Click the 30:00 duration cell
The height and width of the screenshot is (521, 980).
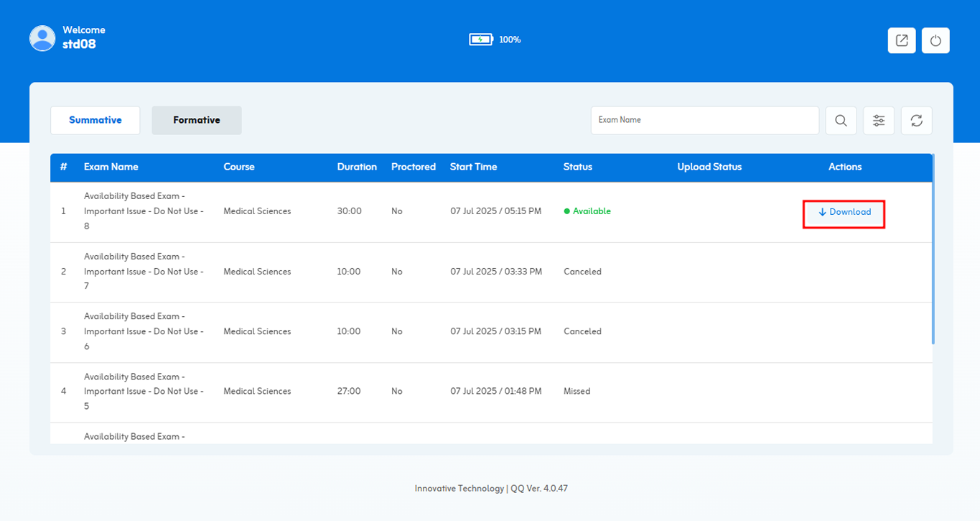(350, 211)
